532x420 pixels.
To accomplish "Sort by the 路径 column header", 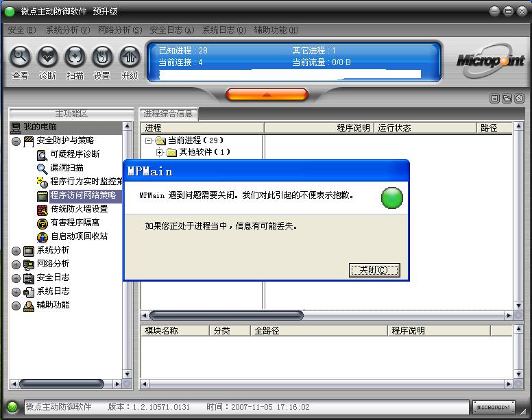I will [x=495, y=128].
